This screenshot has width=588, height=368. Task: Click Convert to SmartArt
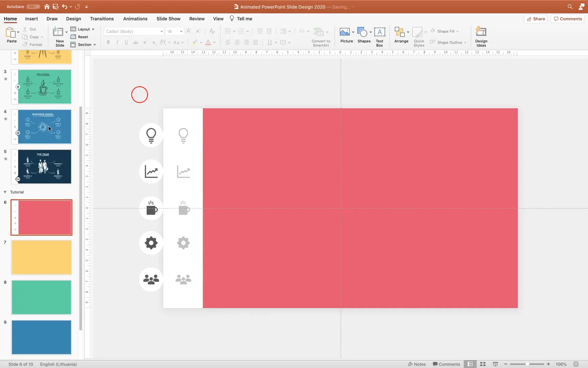click(320, 36)
